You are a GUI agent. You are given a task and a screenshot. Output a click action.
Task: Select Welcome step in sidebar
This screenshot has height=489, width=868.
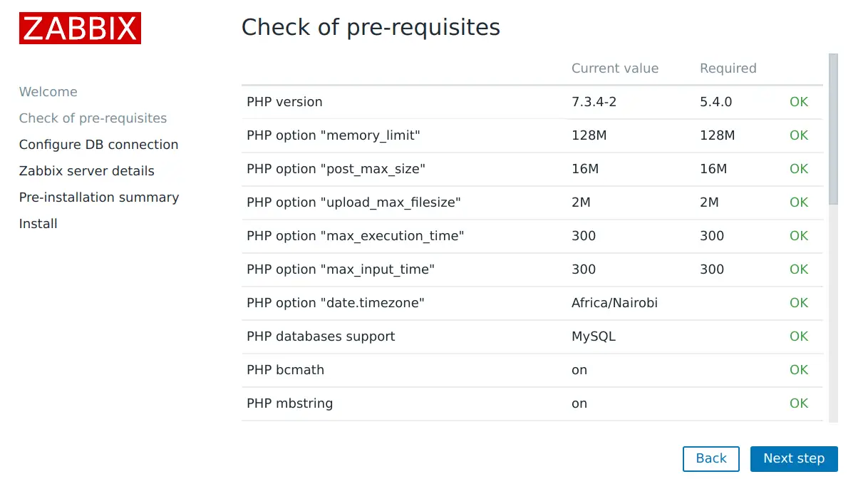(x=48, y=92)
